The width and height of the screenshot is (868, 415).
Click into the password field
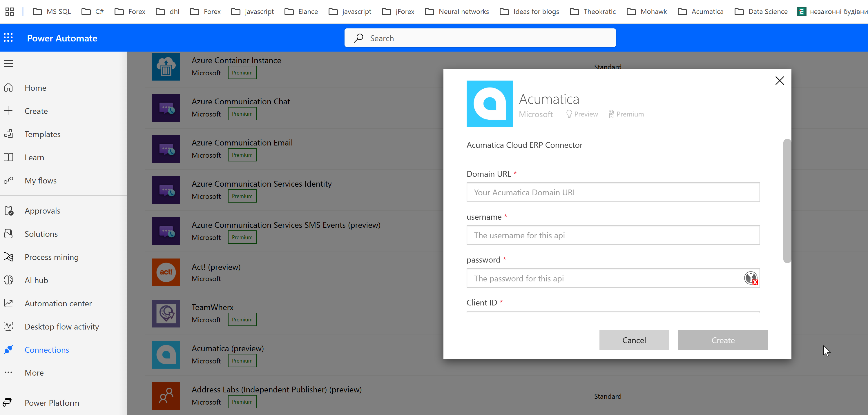pyautogui.click(x=613, y=278)
